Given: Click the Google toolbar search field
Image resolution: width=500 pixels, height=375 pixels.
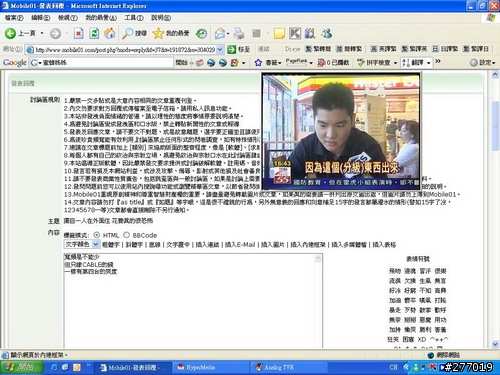Looking at the screenshot, I should pyautogui.click(x=102, y=62).
